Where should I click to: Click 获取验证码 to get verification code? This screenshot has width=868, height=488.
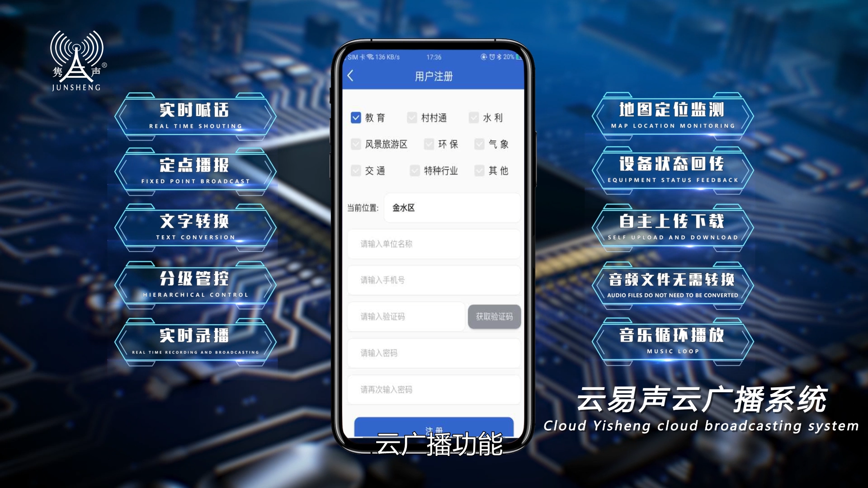point(494,316)
